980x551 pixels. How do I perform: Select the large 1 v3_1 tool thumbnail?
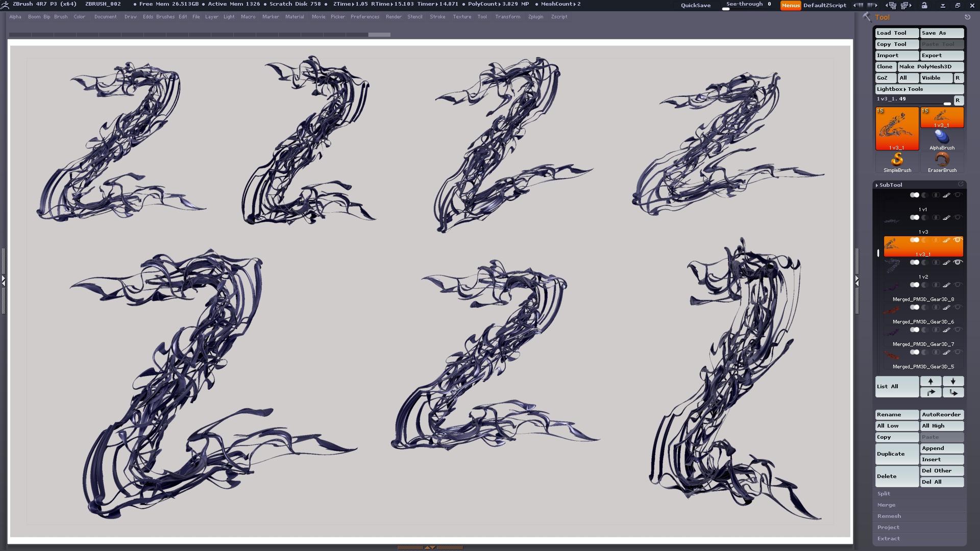897,129
